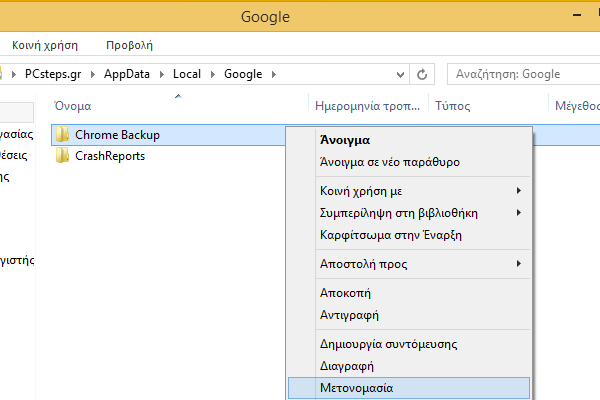600x400 pixels.
Task: Go to AppData in the address path
Action: tap(127, 74)
